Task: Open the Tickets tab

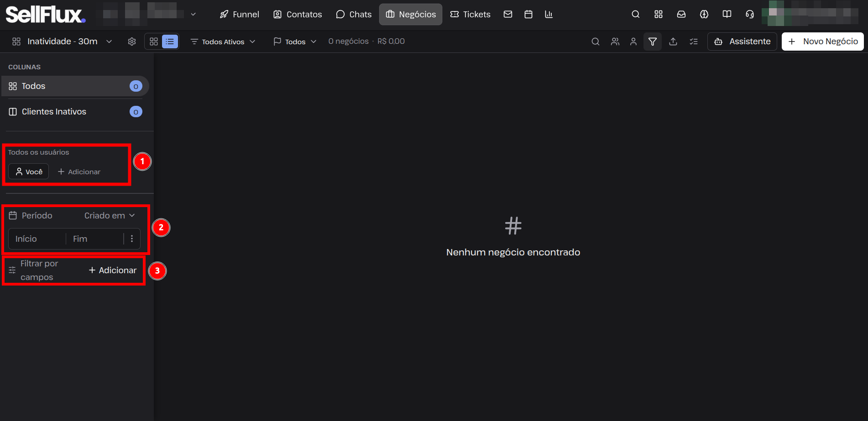Action: click(471, 14)
